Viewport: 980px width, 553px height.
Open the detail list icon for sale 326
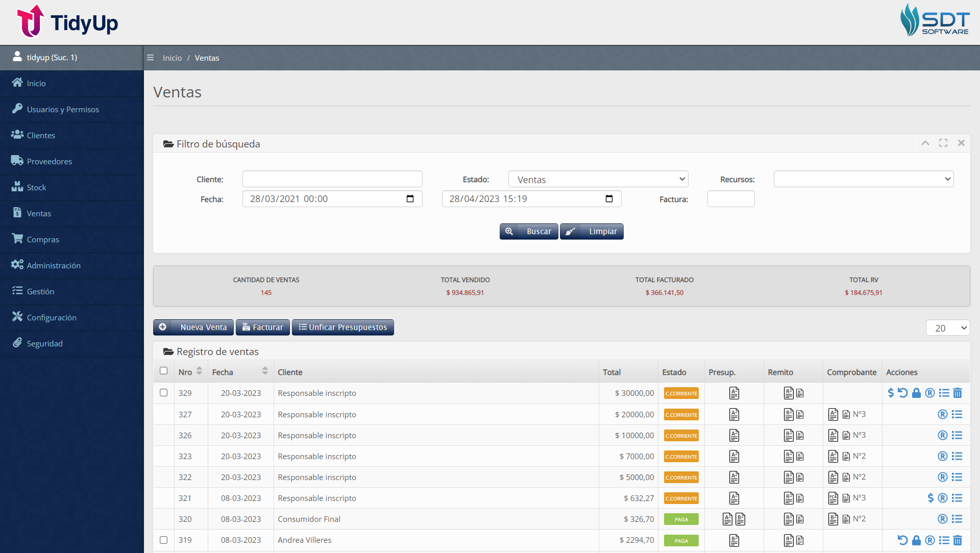[957, 435]
